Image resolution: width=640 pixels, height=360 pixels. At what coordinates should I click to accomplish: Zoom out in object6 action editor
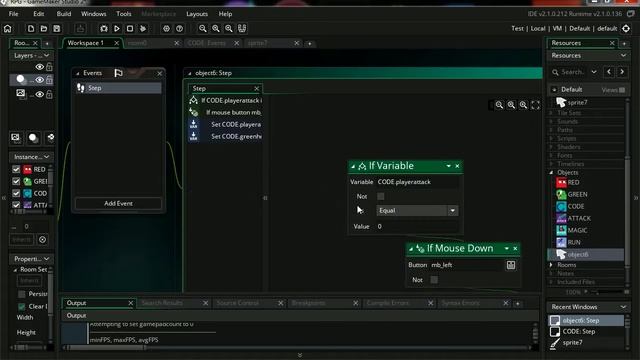tap(499, 105)
